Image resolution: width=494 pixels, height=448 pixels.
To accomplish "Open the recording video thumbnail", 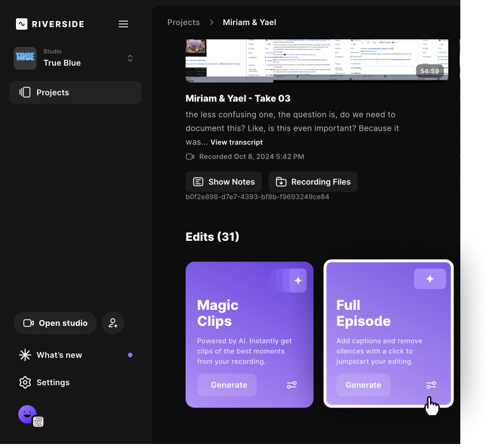I will [x=317, y=60].
